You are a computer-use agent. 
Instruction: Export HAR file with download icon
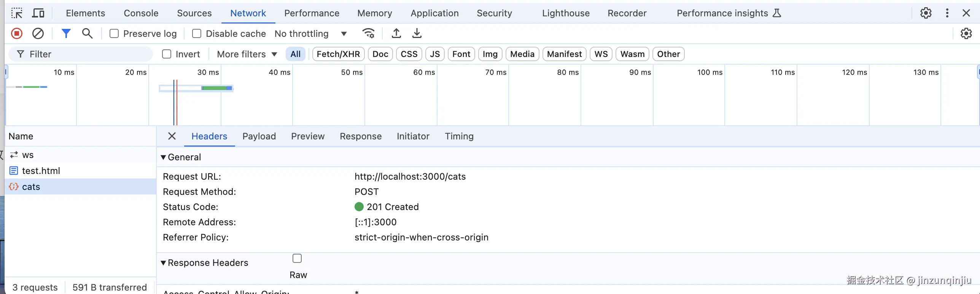pos(417,33)
